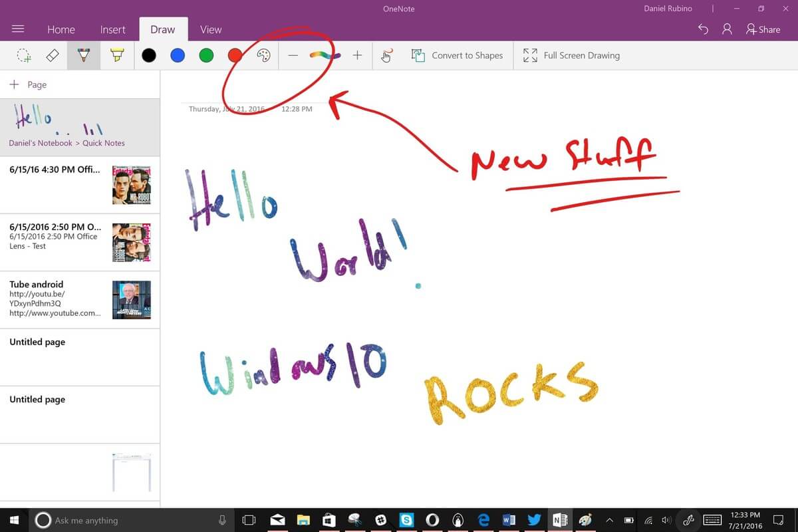Image resolution: width=798 pixels, height=532 pixels.
Task: Open the navigation hamburger menu
Action: point(18,29)
